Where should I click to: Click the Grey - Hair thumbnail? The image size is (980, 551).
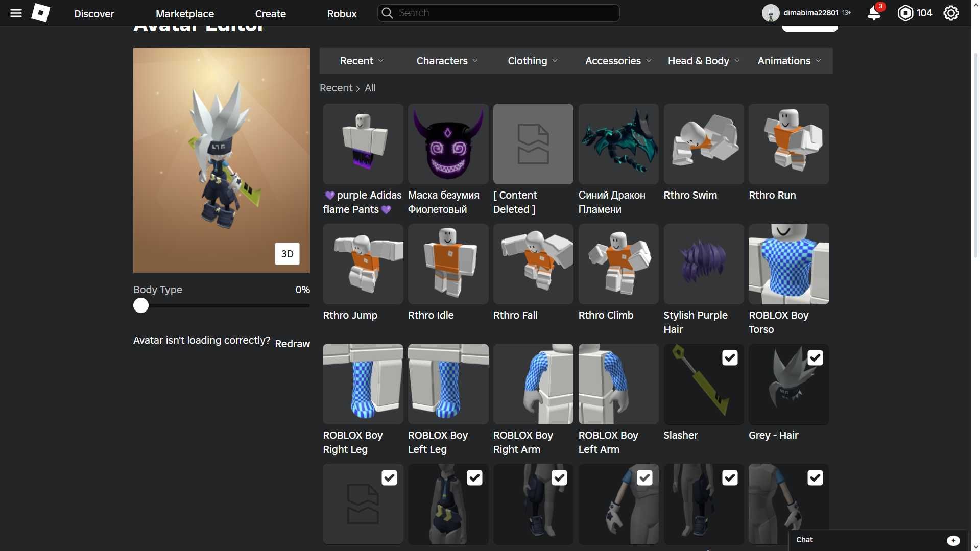tap(789, 384)
